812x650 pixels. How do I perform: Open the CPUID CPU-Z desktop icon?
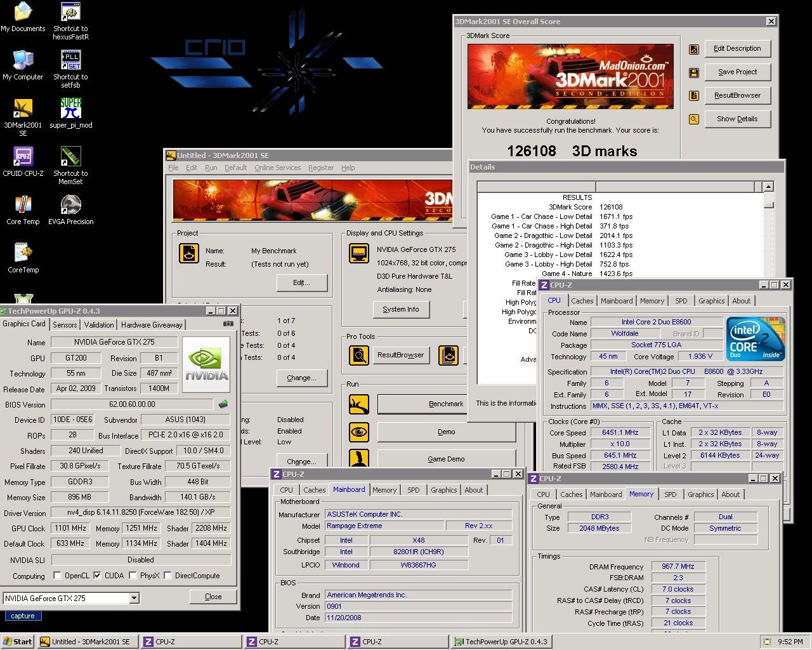[x=23, y=157]
